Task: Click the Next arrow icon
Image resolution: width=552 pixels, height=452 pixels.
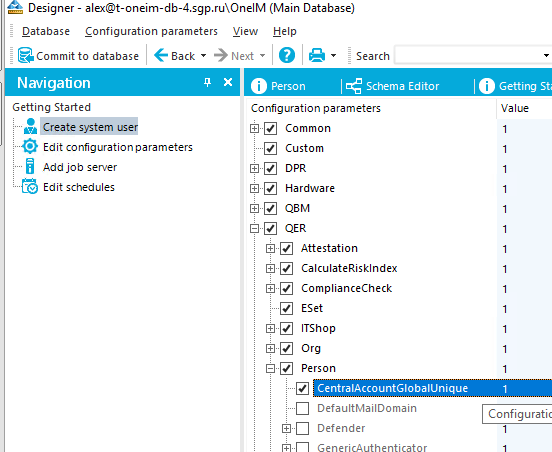Action: 221,55
